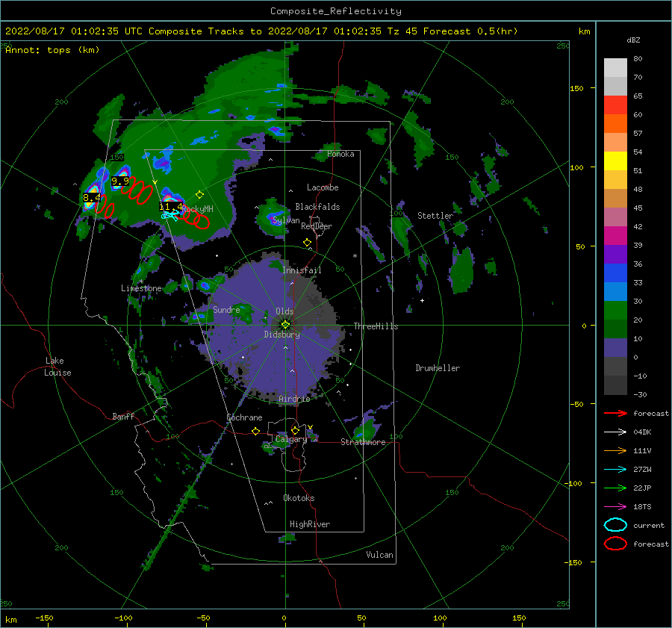Click the ThreeHills label
Screen dimensions: 672x628
point(376,326)
